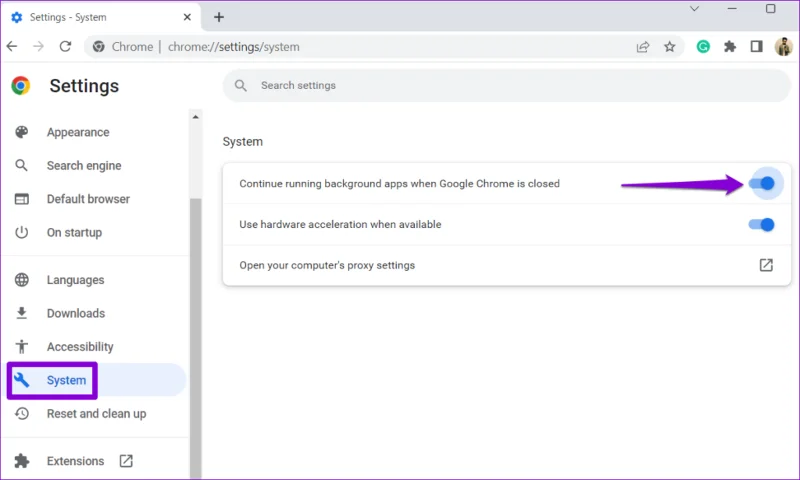Click the Languages globe icon

click(21, 280)
